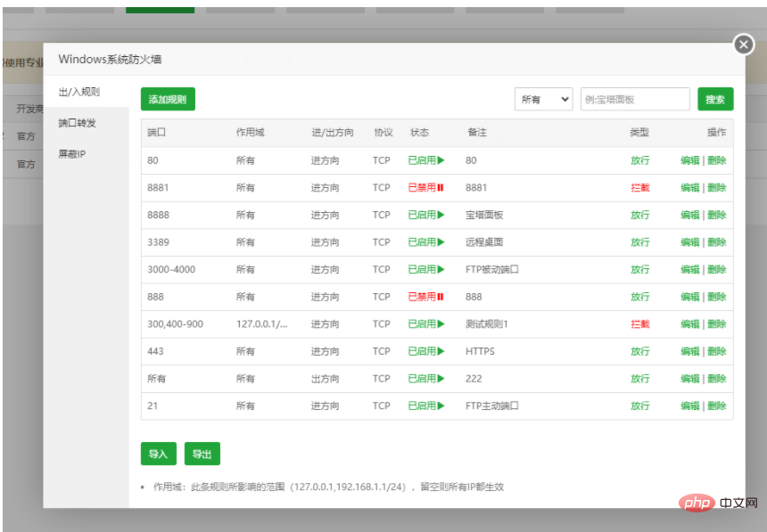Screen dimensions: 767x532
Task: Delete the 测试规则1 rule
Action: (717, 324)
